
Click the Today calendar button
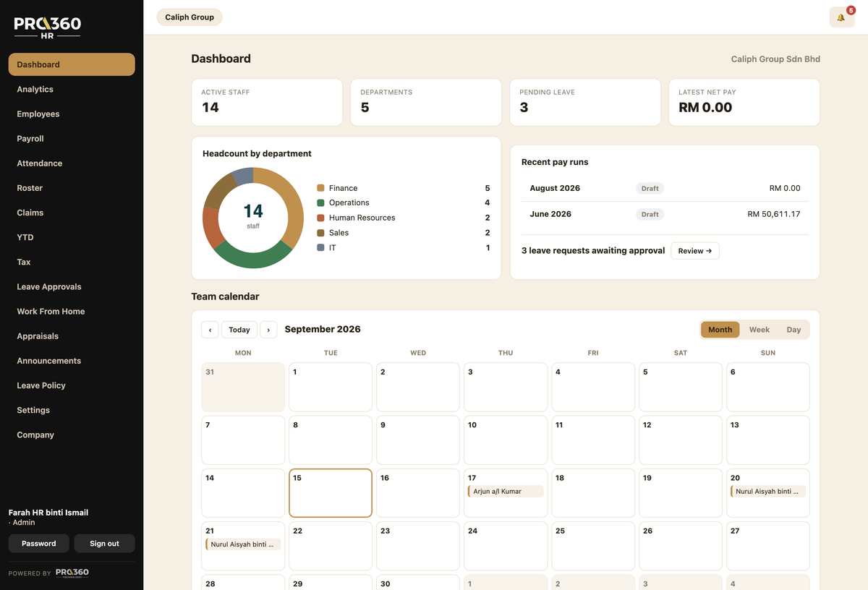pyautogui.click(x=239, y=330)
